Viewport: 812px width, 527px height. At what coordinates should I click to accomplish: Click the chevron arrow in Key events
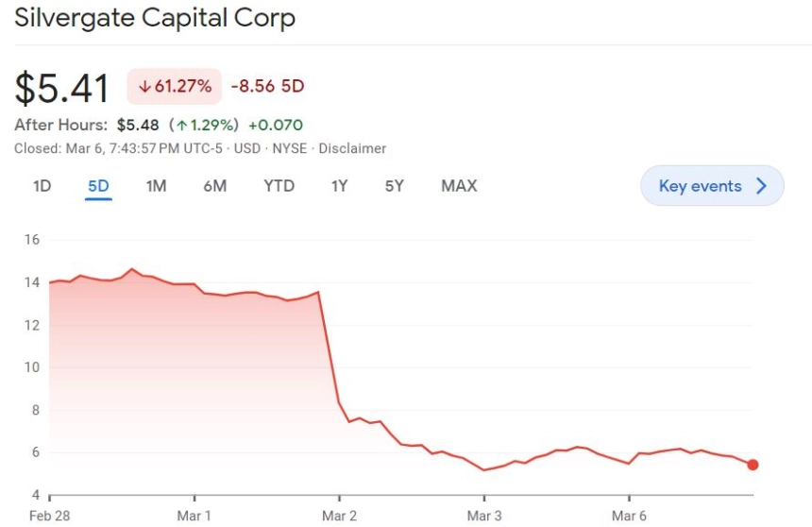point(761,185)
